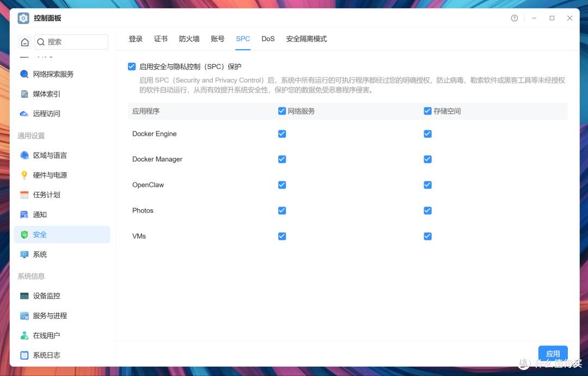
Task: Toggle OpenClaw 网络服务 checkbox
Action: (282, 185)
